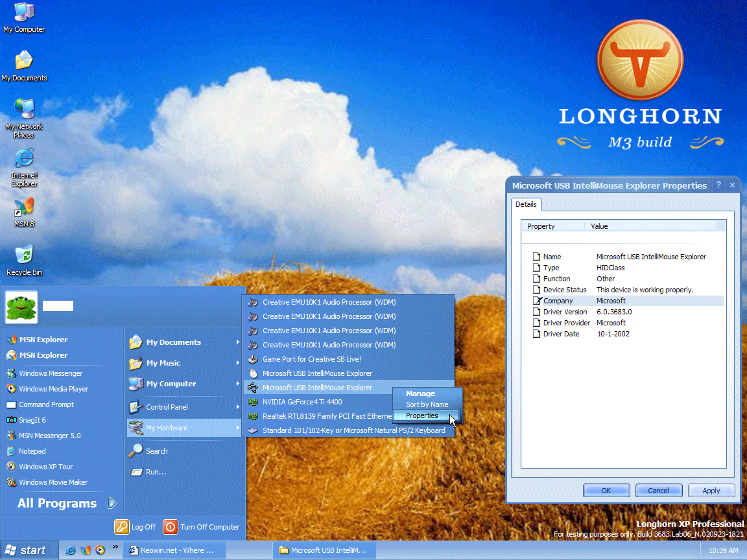
Task: Open Internet Explorer from the quick launch bar
Action: [x=70, y=550]
